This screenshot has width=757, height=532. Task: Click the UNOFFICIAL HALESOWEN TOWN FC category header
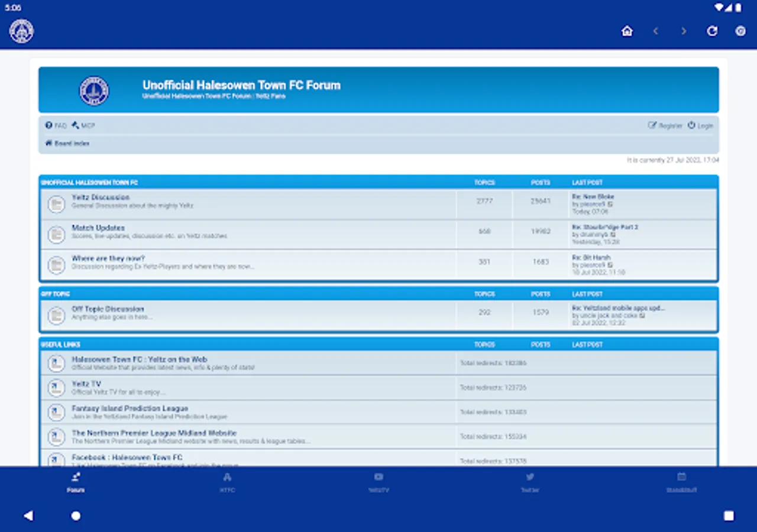[x=89, y=183]
